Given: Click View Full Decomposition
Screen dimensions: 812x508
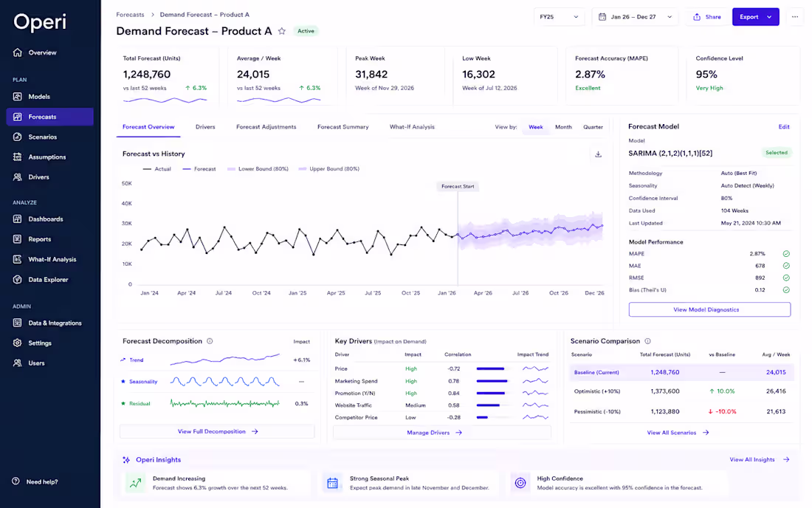Looking at the screenshot, I should click(x=217, y=431).
